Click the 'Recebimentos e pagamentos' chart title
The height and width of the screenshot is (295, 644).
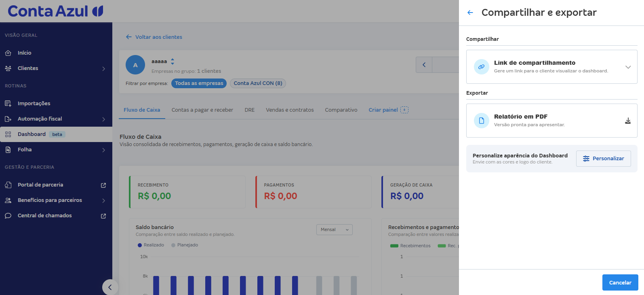[x=423, y=227]
